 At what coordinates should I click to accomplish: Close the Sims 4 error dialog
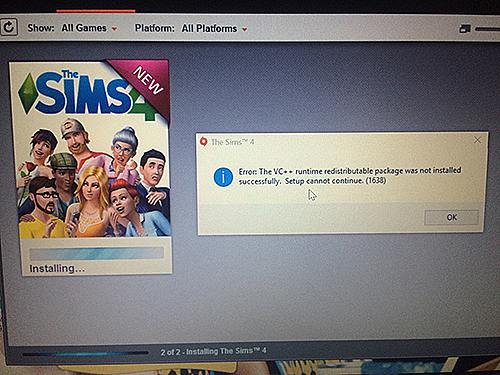(477, 140)
